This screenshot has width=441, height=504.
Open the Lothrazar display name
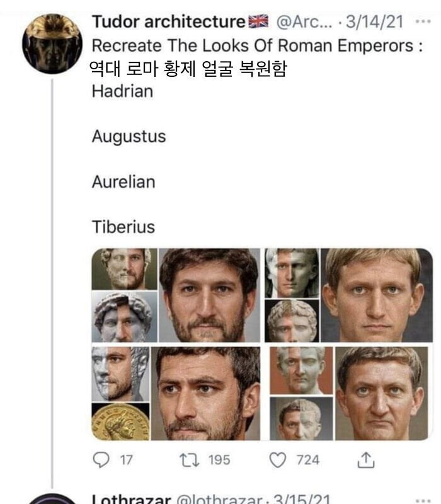point(131,499)
